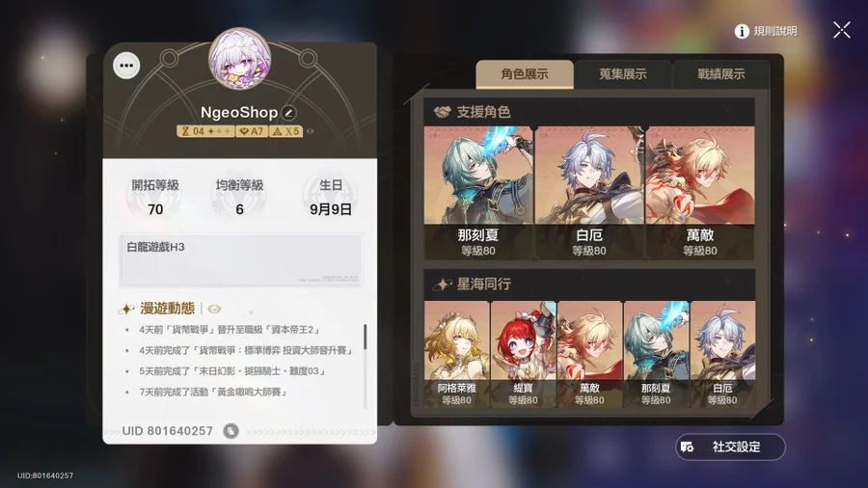Select the 角色展示 tab

[x=525, y=74]
